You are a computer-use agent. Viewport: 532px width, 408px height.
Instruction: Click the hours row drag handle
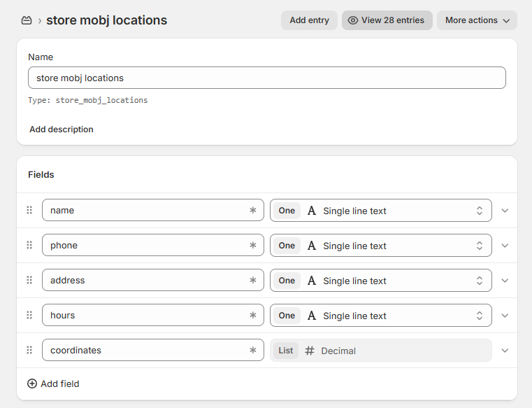tap(29, 315)
